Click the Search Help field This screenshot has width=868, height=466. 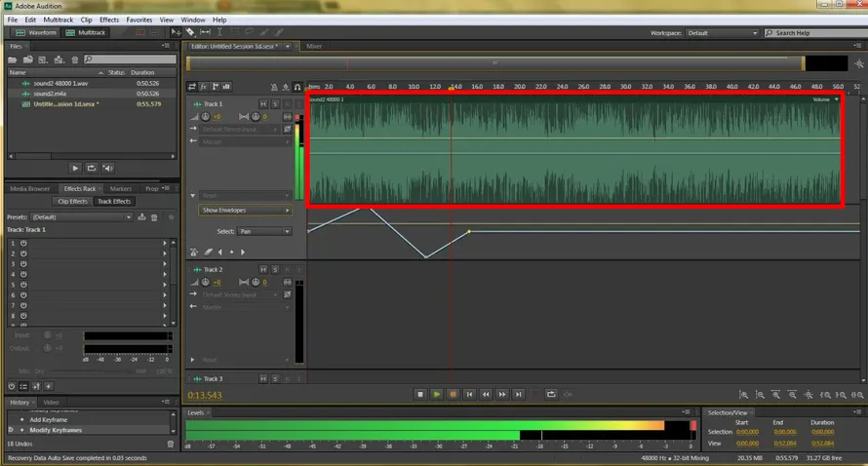[816, 33]
